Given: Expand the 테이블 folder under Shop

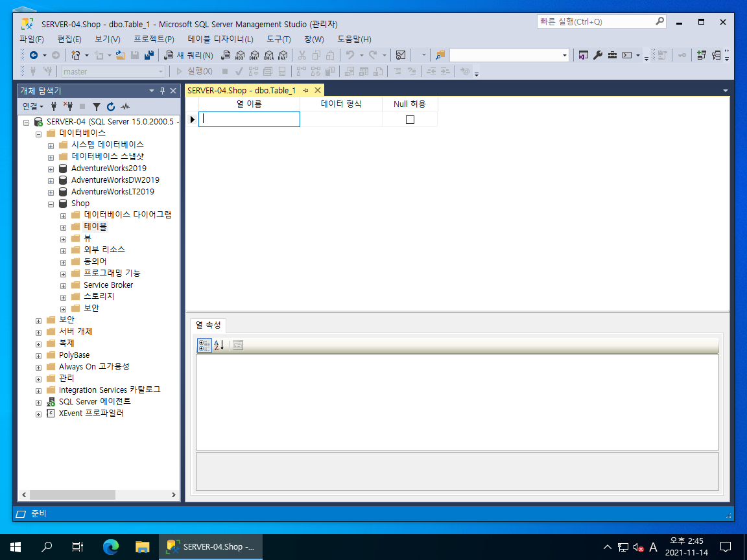Looking at the screenshot, I should [x=64, y=227].
